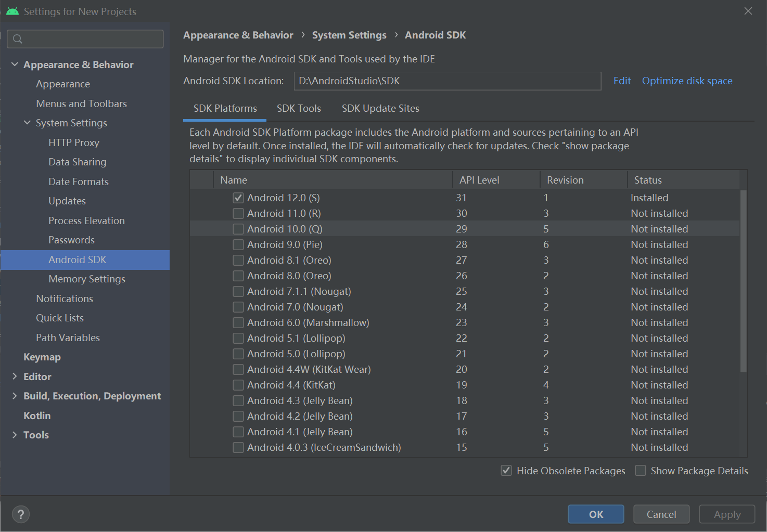Image resolution: width=767 pixels, height=532 pixels.
Task: Sort by the Name column header
Action: (x=333, y=180)
